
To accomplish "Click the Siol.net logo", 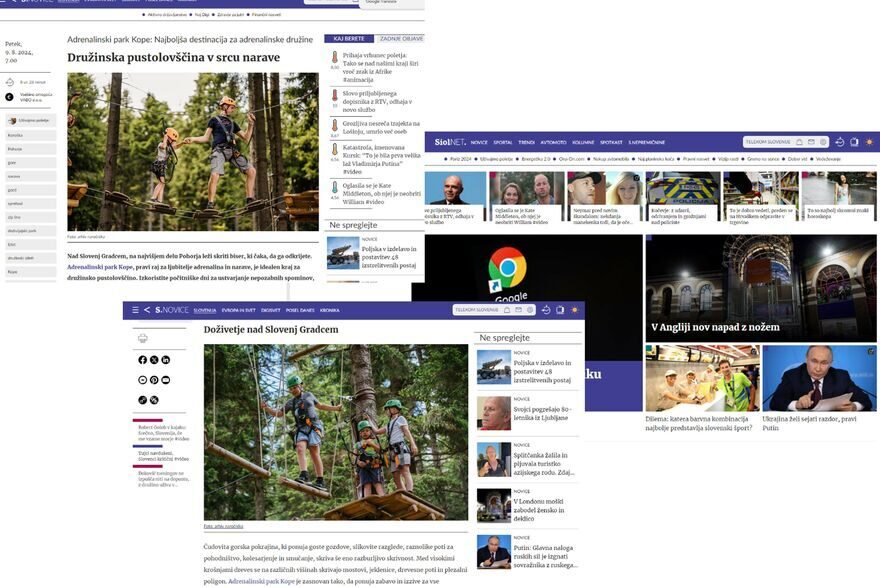I will pos(447,142).
